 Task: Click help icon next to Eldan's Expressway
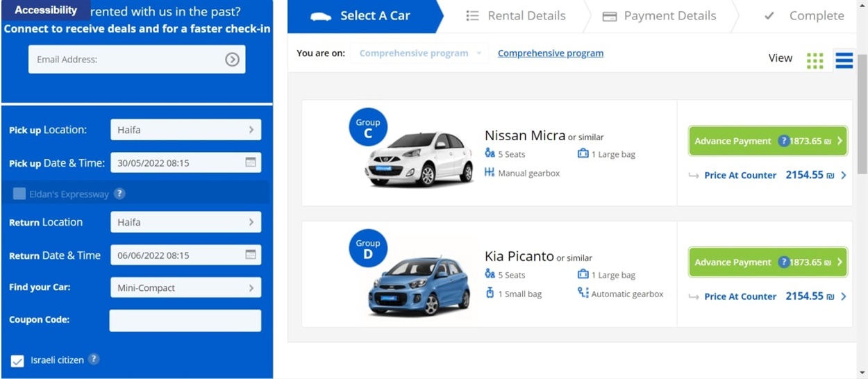tap(119, 194)
